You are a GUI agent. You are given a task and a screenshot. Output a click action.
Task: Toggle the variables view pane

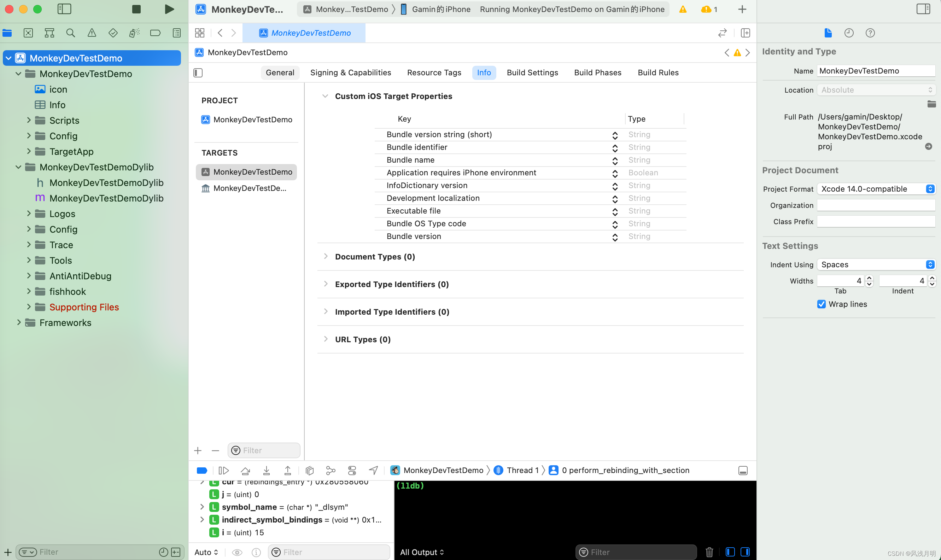[730, 552]
